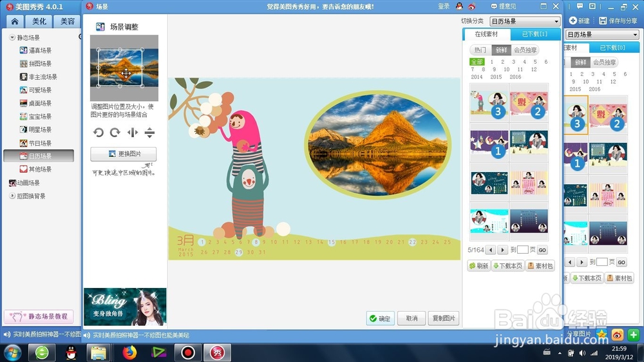Open the 切换分类 日历场景 dropdown
This screenshot has width=644, height=362.
click(525, 21)
